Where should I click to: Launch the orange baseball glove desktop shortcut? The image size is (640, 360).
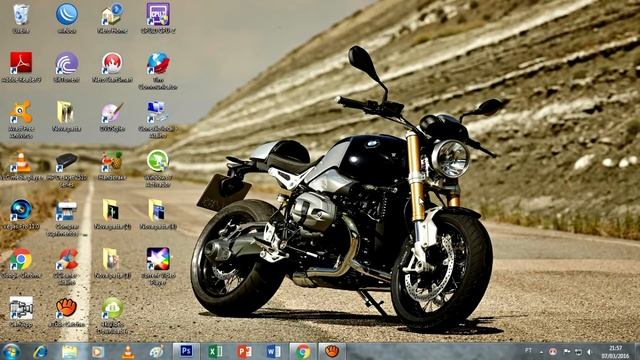click(67, 312)
